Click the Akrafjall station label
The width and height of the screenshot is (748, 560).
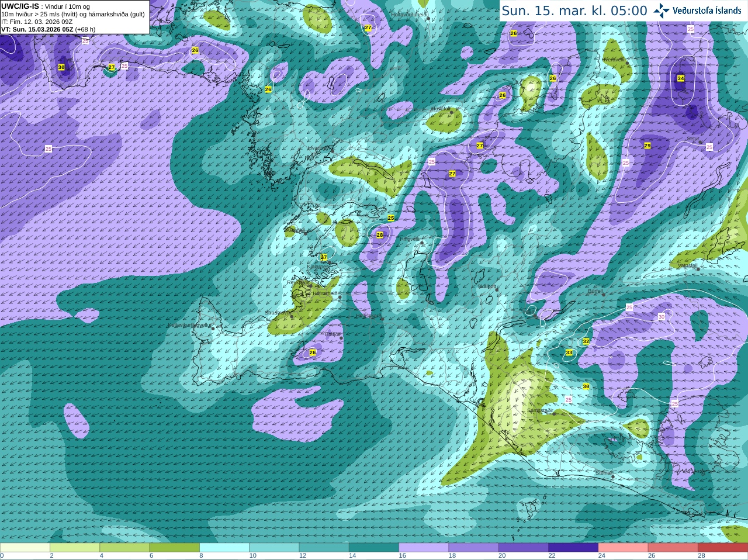[x=295, y=230]
